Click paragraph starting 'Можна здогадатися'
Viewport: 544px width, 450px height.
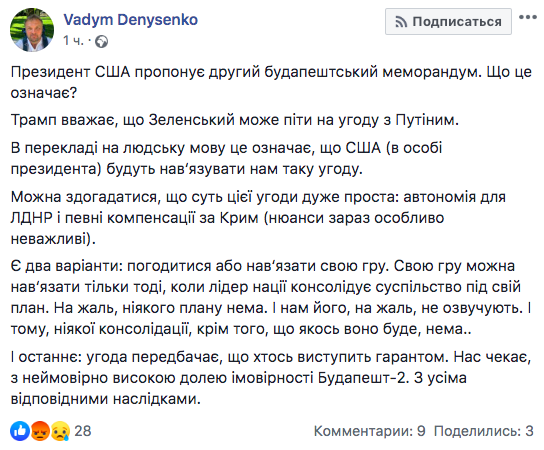258,218
